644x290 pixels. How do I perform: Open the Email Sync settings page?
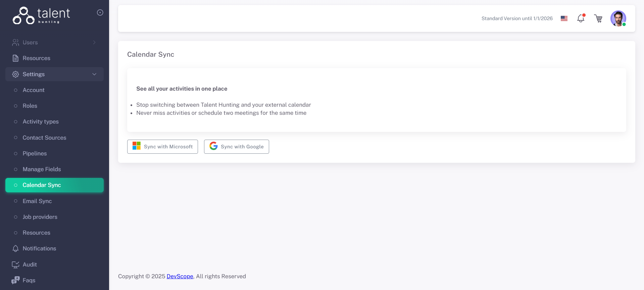click(x=37, y=201)
